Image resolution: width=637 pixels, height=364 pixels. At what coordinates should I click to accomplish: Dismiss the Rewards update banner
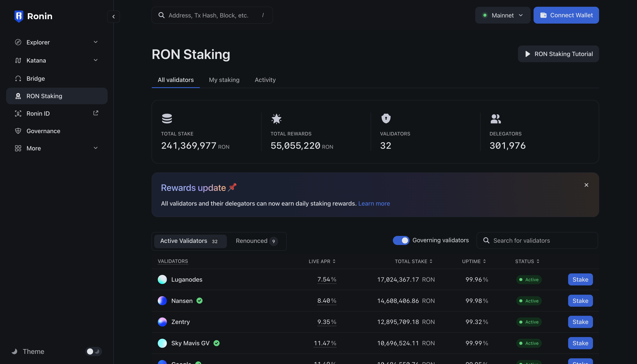(x=586, y=185)
